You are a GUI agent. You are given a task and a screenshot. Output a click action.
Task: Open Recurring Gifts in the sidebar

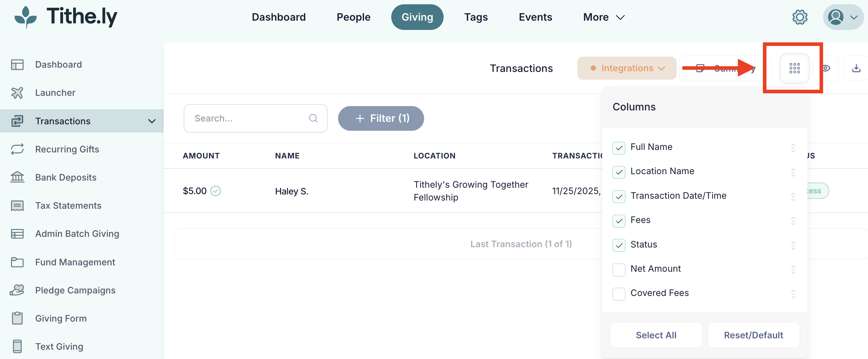(67, 149)
